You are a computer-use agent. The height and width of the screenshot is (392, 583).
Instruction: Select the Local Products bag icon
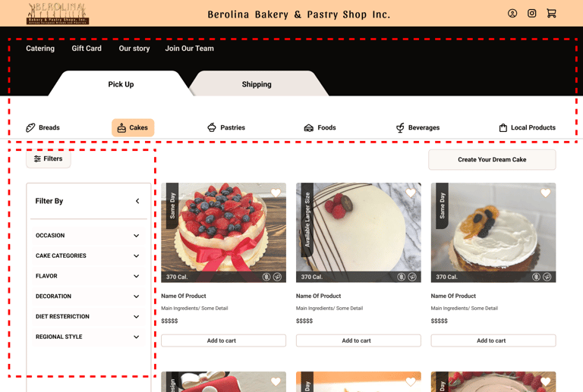pyautogui.click(x=503, y=127)
